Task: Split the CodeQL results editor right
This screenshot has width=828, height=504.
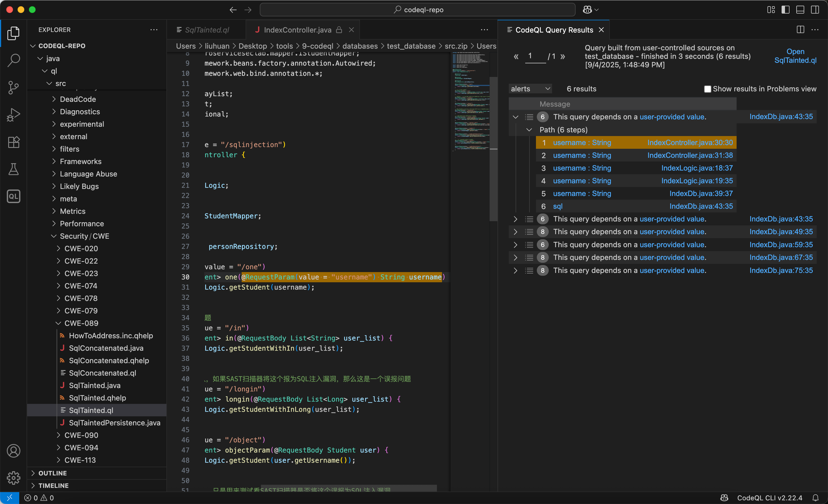Action: tap(801, 29)
